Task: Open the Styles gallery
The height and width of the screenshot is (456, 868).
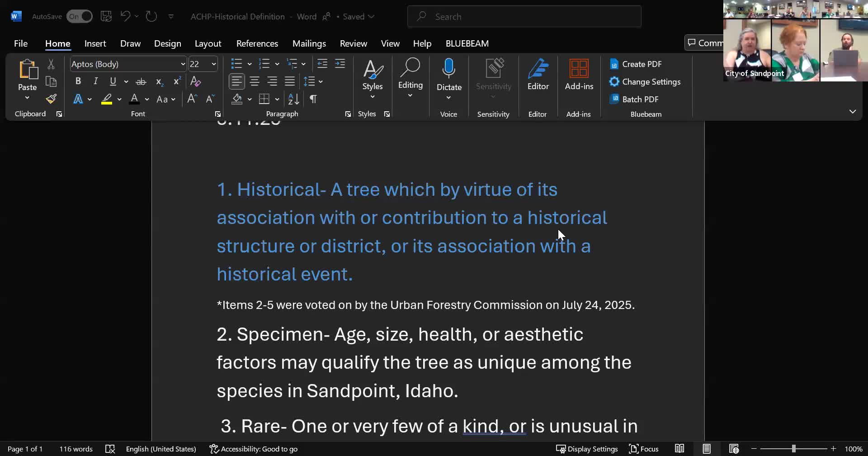Action: (372, 79)
